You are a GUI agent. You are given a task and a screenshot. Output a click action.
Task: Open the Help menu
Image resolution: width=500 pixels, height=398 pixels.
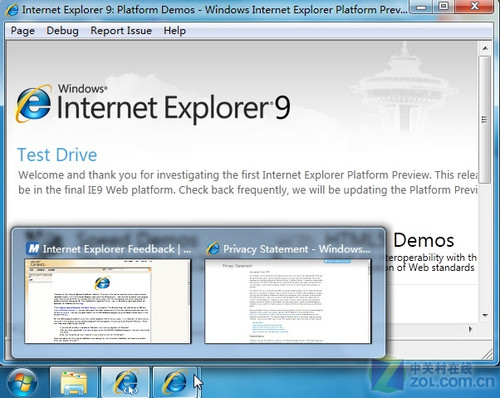tap(175, 31)
